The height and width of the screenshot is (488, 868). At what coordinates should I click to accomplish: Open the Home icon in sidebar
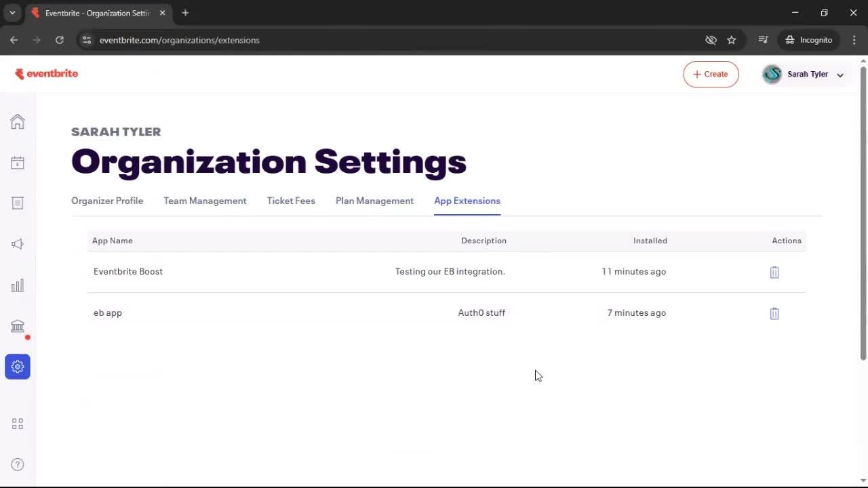pyautogui.click(x=18, y=121)
